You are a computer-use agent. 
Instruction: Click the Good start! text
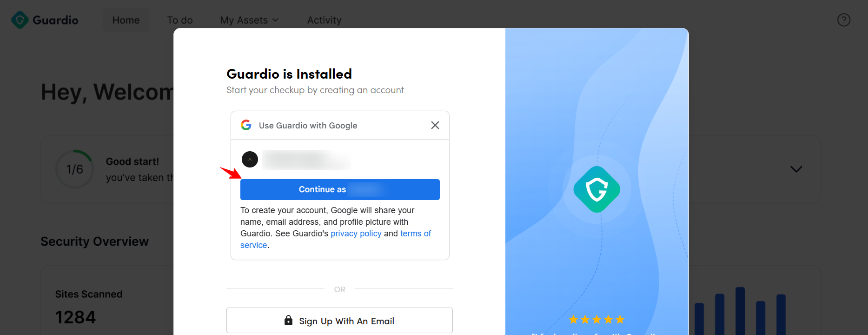click(133, 161)
